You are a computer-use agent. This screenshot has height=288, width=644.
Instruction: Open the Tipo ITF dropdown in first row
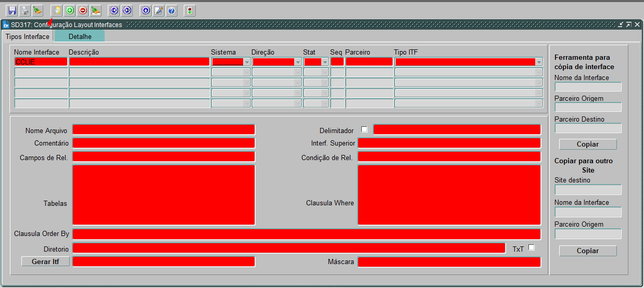[538, 62]
